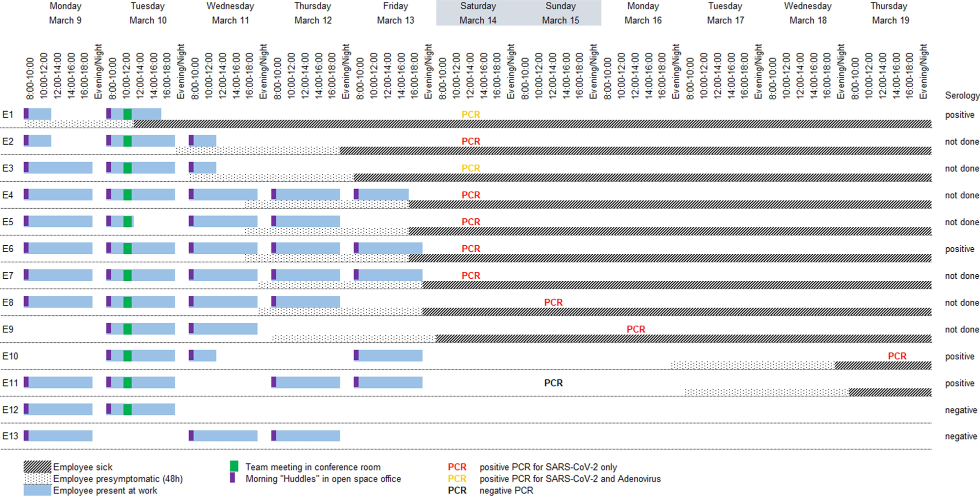The image size is (980, 496).
Task: Click the shaded Sunday March 15 header
Action: [x=560, y=13]
